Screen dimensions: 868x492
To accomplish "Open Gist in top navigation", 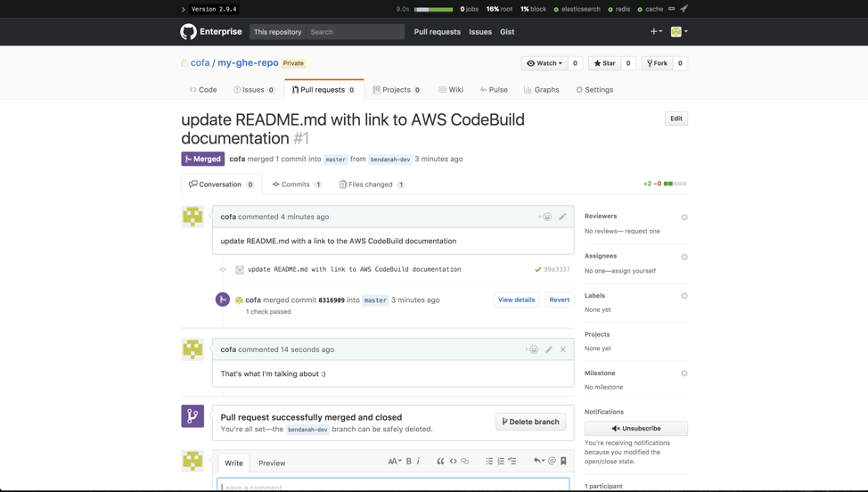I will point(507,32).
